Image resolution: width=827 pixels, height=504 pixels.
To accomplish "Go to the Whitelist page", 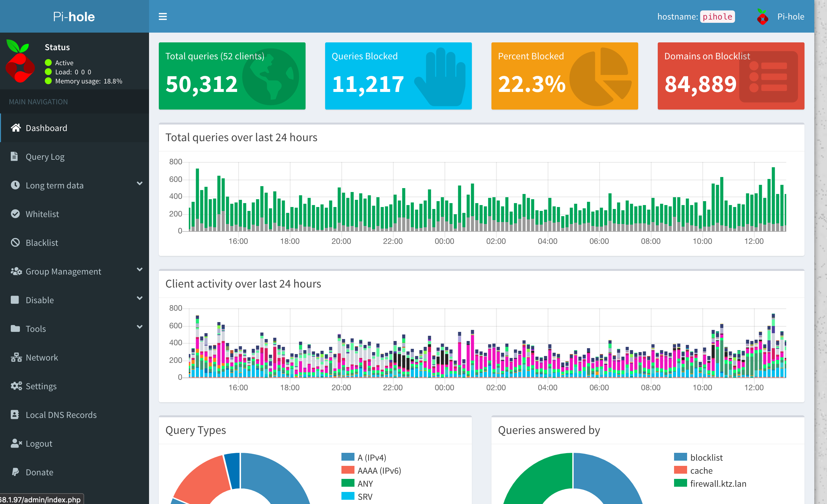I will click(74, 214).
